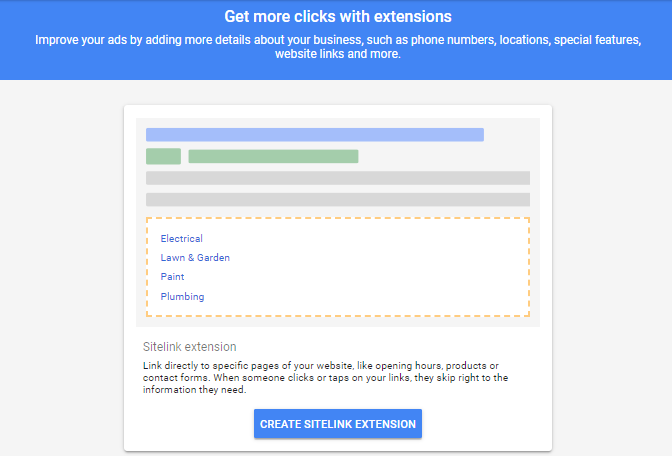Click the Create Sitelink Extension button

pyautogui.click(x=338, y=423)
